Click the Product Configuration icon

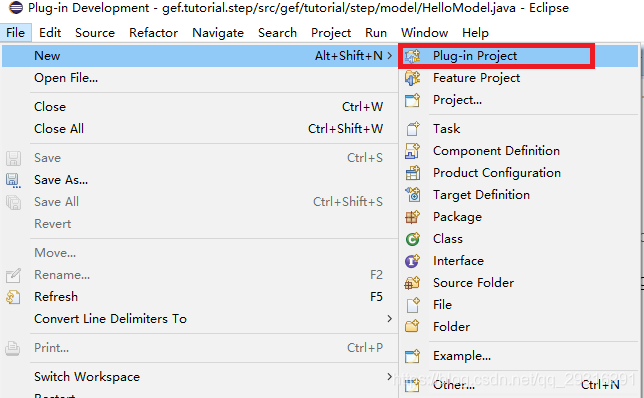click(413, 173)
